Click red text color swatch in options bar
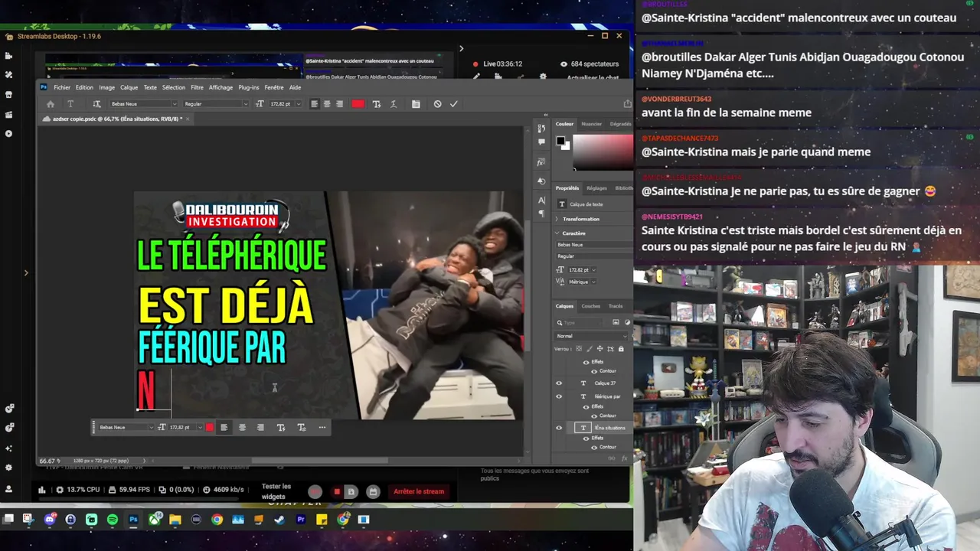The image size is (980, 551). coord(358,104)
